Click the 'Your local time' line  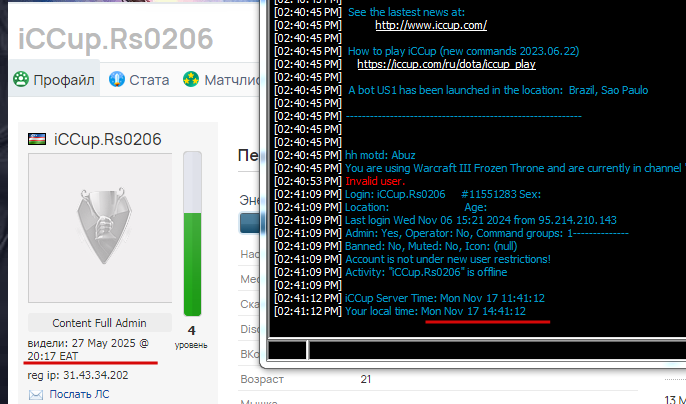point(435,311)
